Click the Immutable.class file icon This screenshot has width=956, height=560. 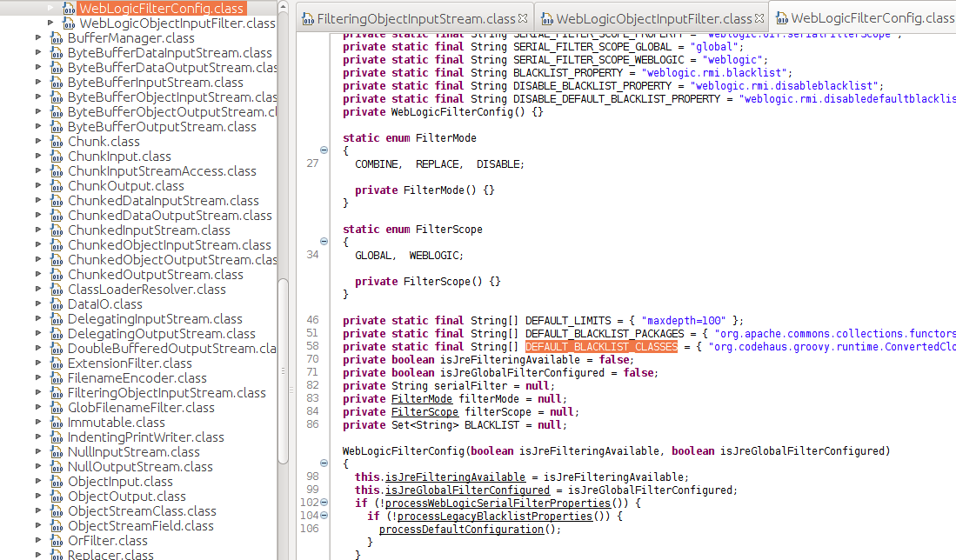57,423
